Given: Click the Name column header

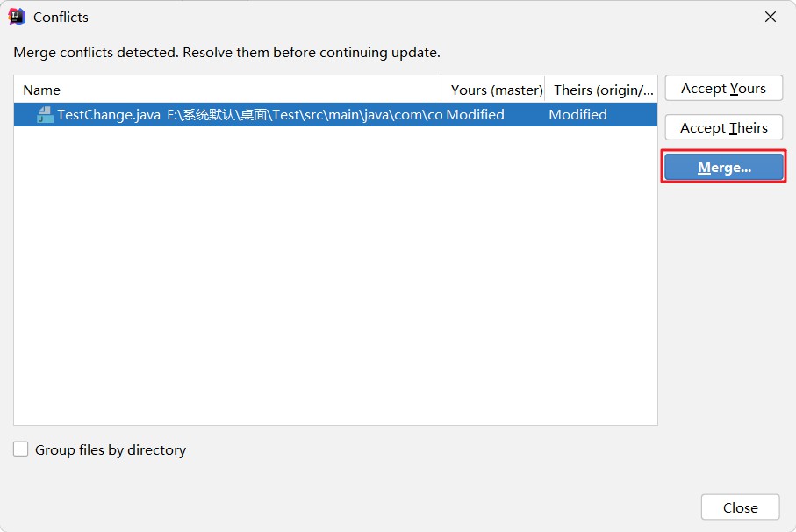Looking at the screenshot, I should 42,90.
